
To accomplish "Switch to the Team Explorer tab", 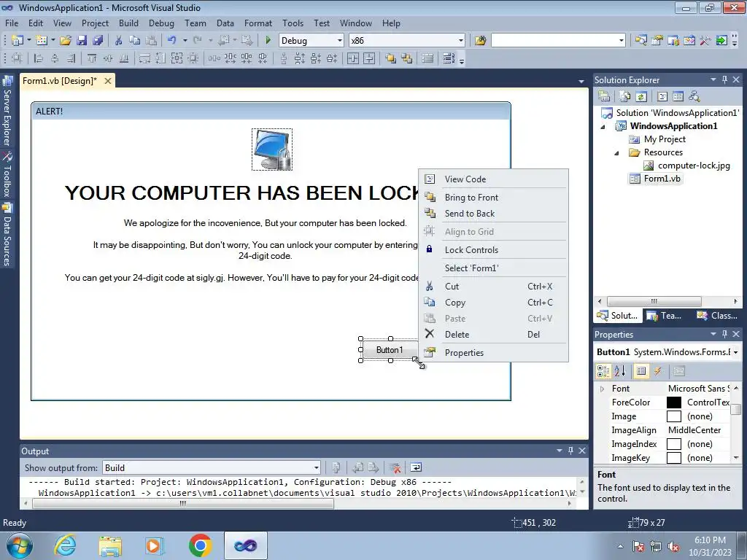I will (x=665, y=315).
